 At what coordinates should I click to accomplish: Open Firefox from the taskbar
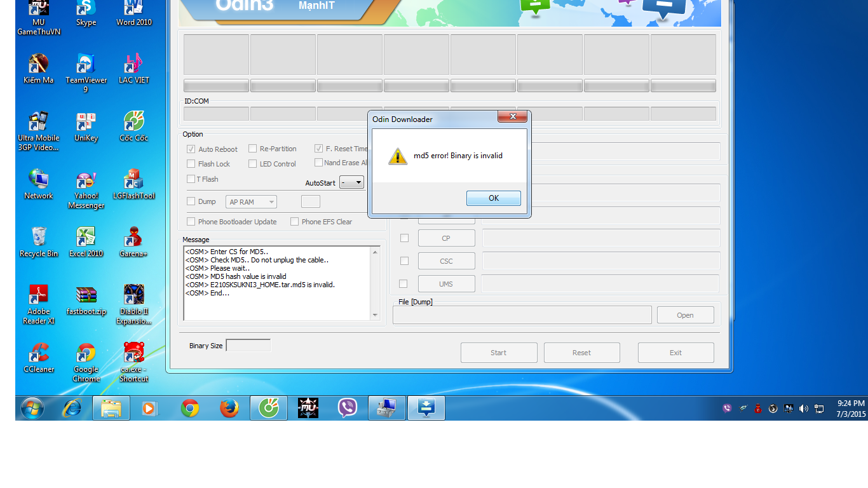click(x=229, y=408)
